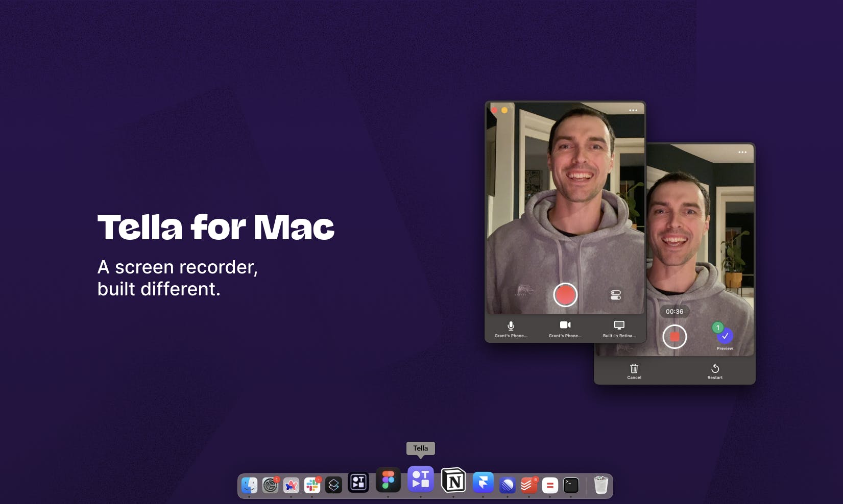Viewport: 843px width, 504px height.
Task: Open the three-dot menu on the front recorder window
Action: (x=633, y=110)
